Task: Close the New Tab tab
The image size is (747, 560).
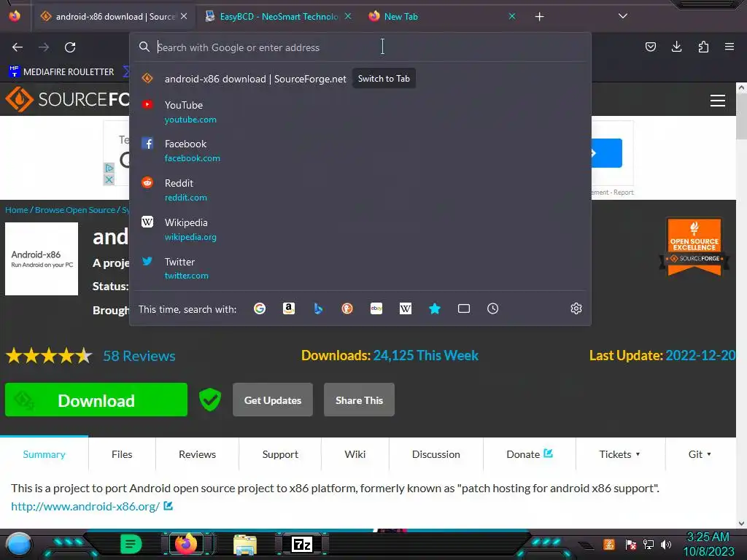Action: 512,16
